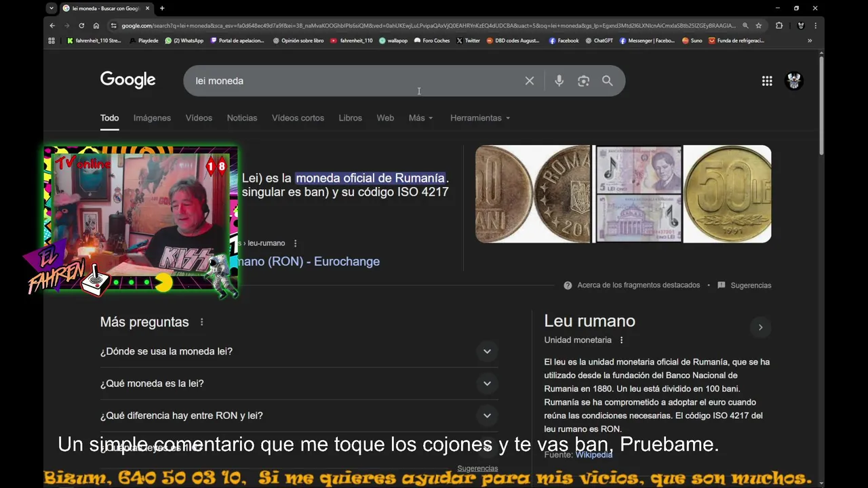Screen dimensions: 868x488
Task: Open Unidad monetaria three-dot menu
Action: pyautogui.click(x=621, y=340)
